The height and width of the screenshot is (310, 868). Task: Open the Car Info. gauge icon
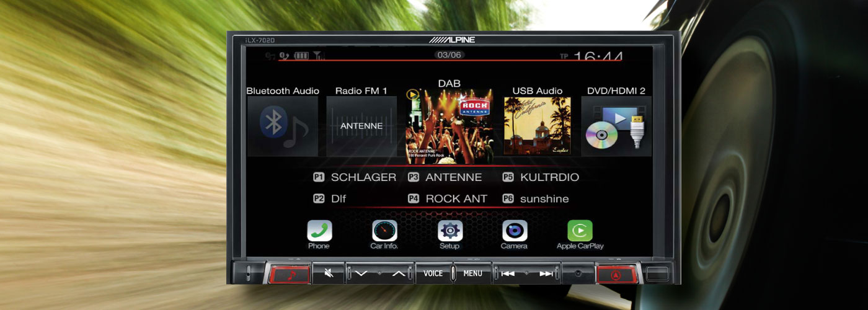(384, 231)
